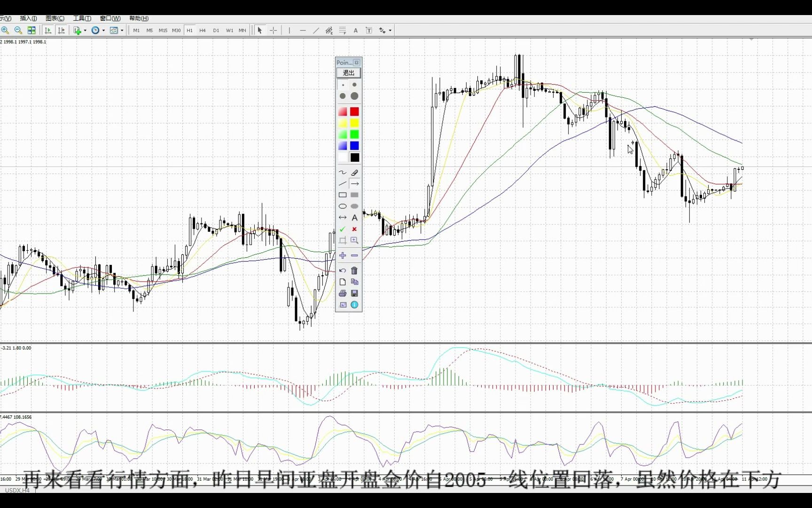This screenshot has width=812, height=508.
Task: Switch timeframe to M15
Action: [163, 30]
